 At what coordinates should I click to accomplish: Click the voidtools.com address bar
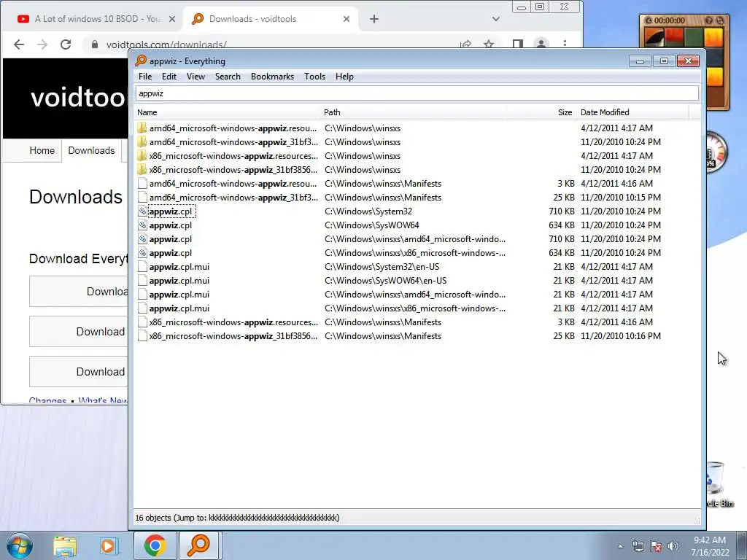[166, 44]
